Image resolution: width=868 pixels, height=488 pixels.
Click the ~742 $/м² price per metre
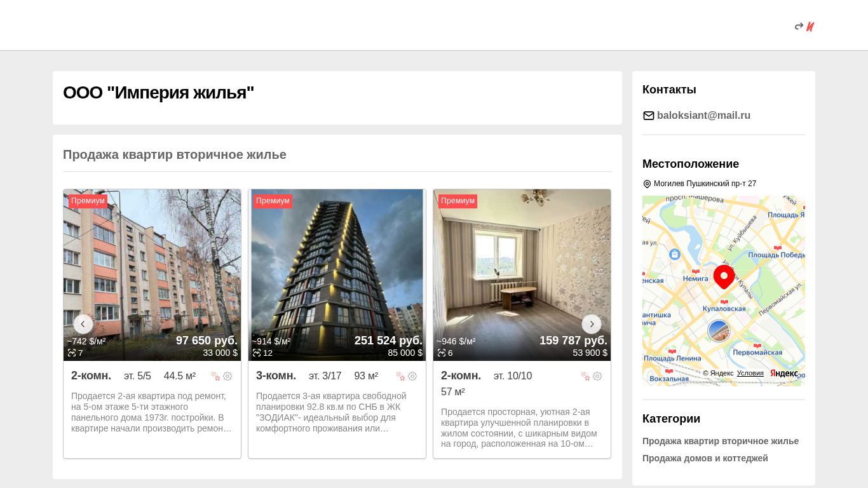tap(86, 341)
